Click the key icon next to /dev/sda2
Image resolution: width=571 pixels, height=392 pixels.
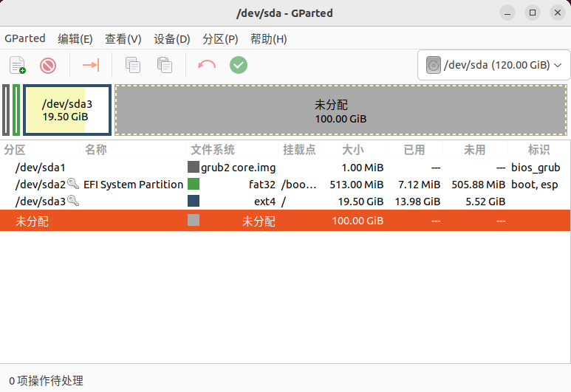pos(73,184)
